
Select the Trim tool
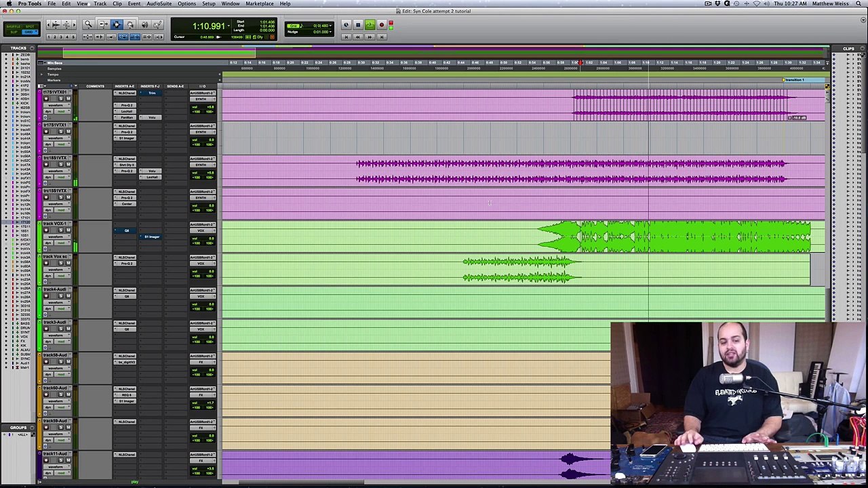(x=103, y=24)
